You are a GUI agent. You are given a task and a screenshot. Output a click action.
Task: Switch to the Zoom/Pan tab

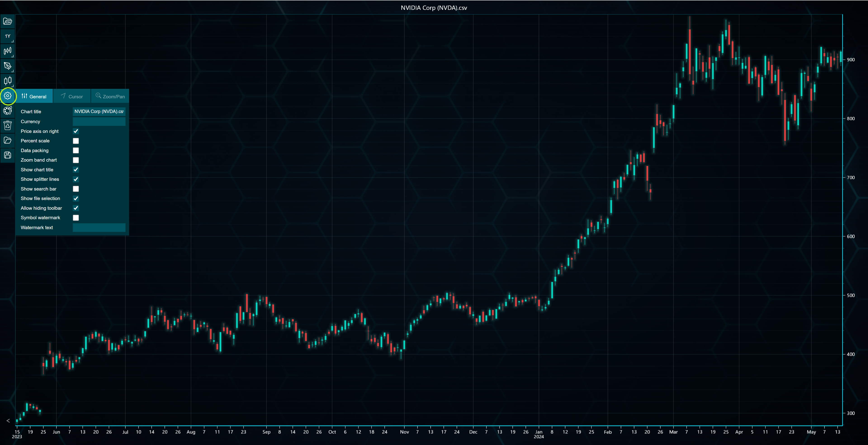[110, 96]
